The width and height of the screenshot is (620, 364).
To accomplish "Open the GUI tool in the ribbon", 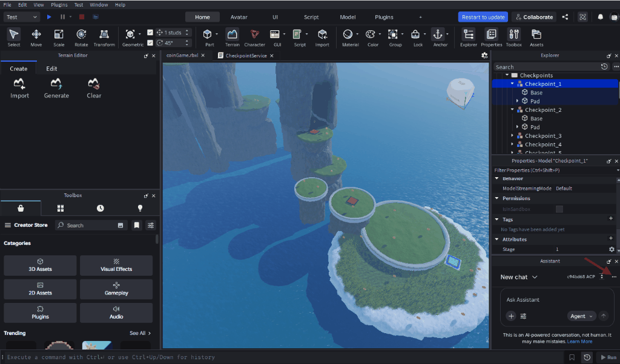I will (275, 38).
